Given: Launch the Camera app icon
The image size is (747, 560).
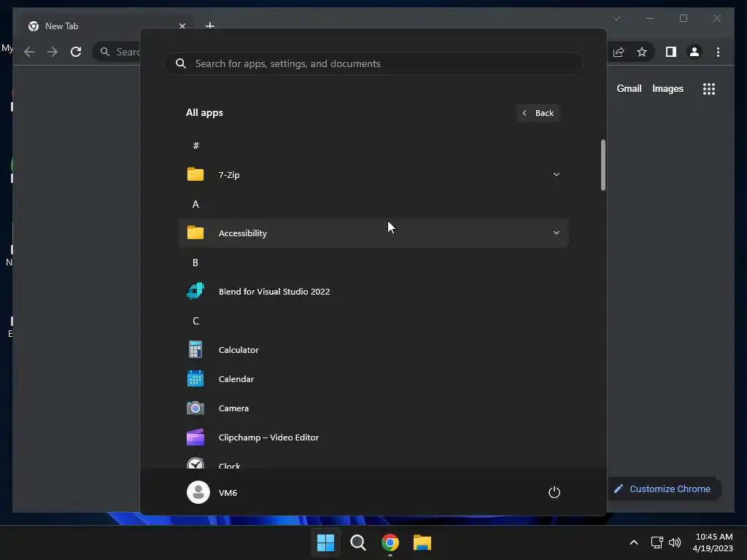Looking at the screenshot, I should coord(196,408).
